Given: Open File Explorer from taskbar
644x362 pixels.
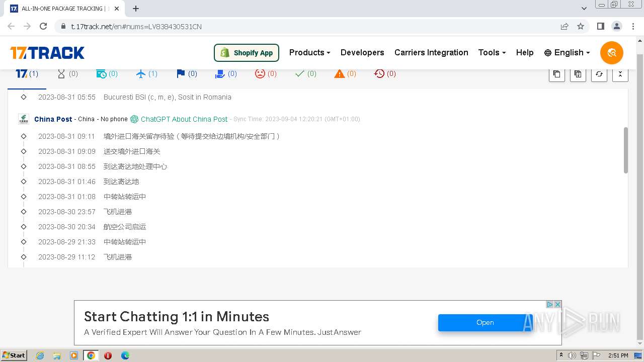Looking at the screenshot, I should click(x=57, y=355).
